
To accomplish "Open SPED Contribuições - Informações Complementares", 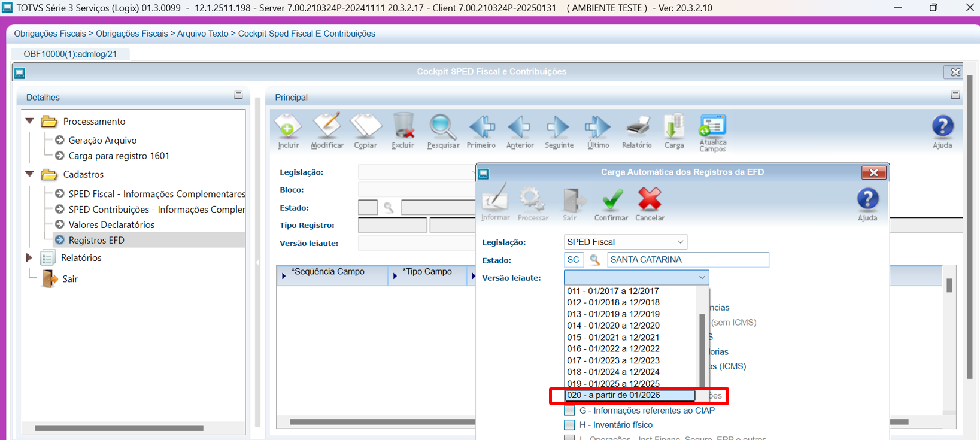I will 157,210.
